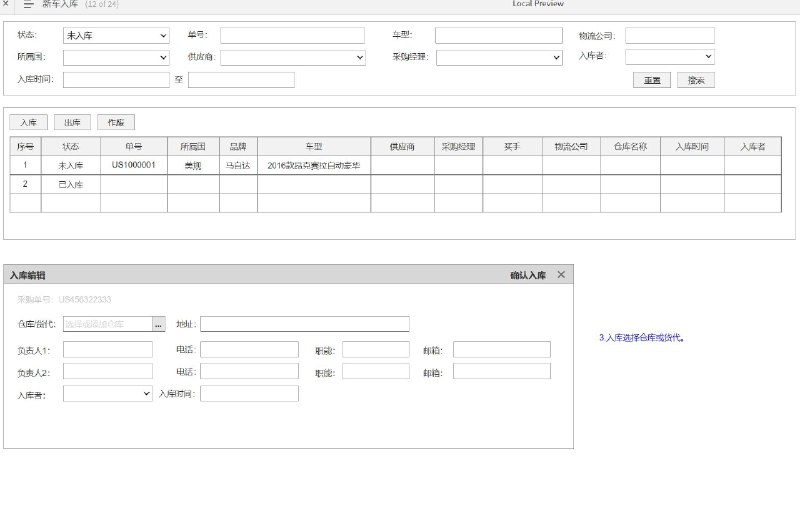
Task: Click the 物流公司 column header in table
Action: tap(571, 146)
